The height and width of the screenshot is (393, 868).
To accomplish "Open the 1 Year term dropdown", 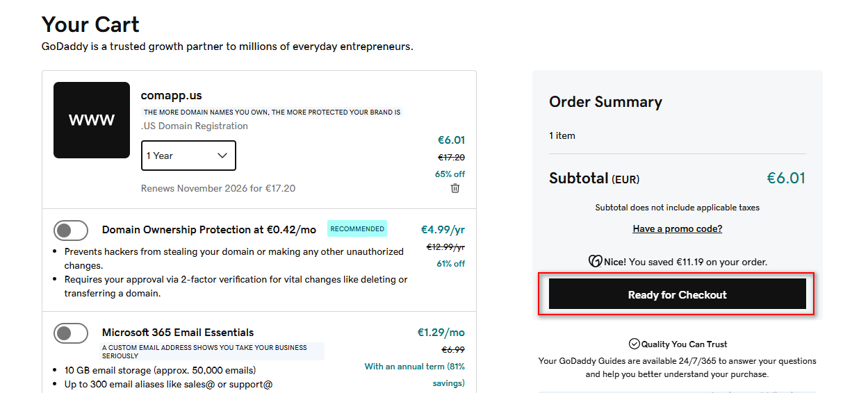I will click(x=188, y=156).
